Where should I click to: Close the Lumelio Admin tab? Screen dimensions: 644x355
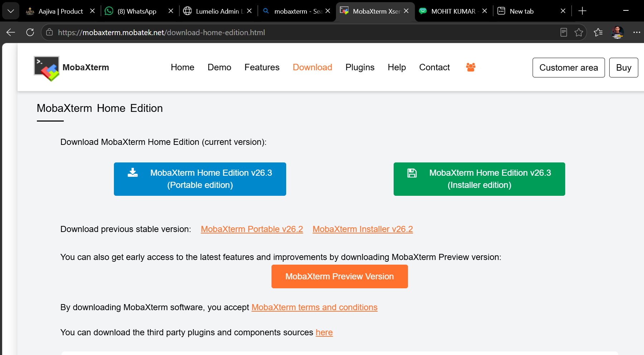[x=249, y=11]
